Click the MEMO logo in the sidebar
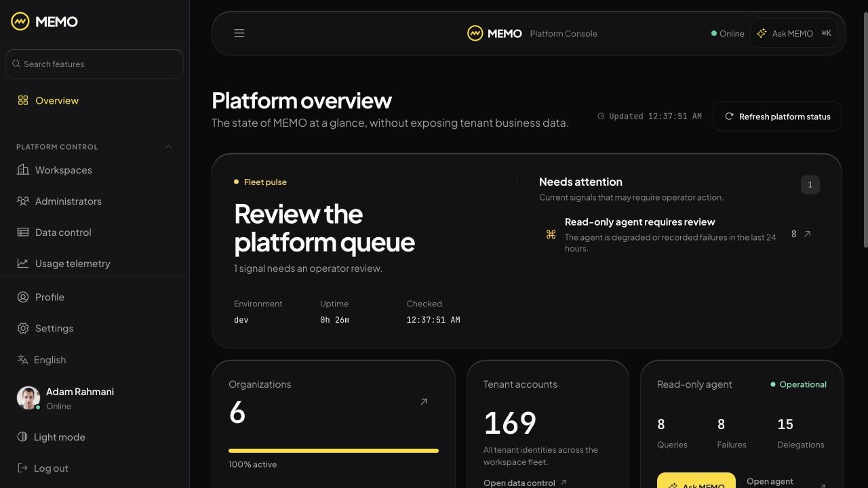The image size is (868, 488). [x=45, y=22]
